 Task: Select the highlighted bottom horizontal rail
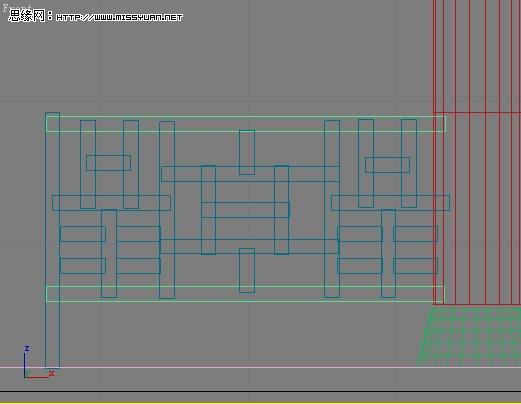point(245,294)
